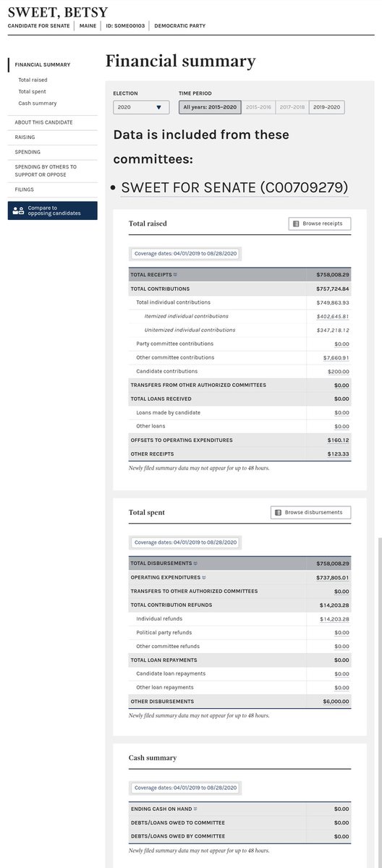Click ID: S0ME00103 in header
The width and height of the screenshot is (382, 868).
tap(127, 25)
